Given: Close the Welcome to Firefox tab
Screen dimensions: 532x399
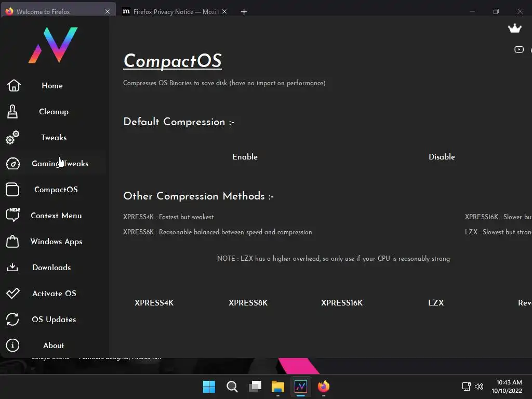Looking at the screenshot, I should (x=107, y=11).
